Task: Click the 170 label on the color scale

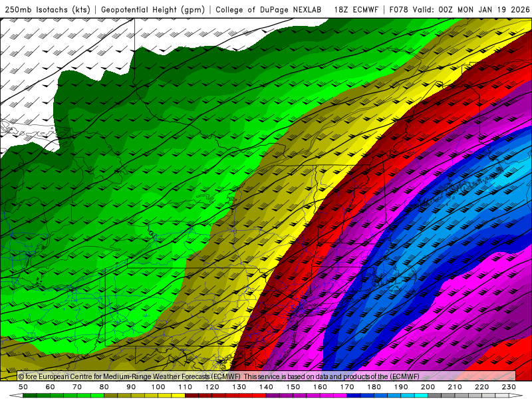Action: coord(347,387)
